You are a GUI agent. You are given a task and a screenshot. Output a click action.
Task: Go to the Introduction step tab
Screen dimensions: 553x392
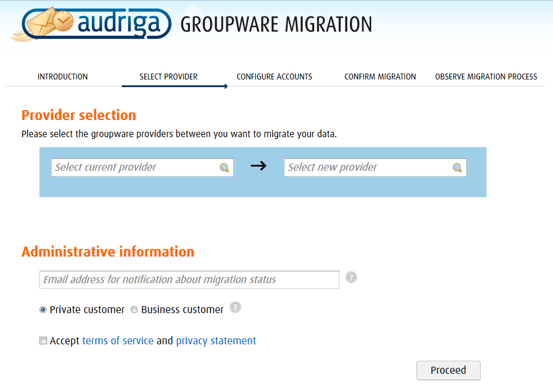click(62, 77)
